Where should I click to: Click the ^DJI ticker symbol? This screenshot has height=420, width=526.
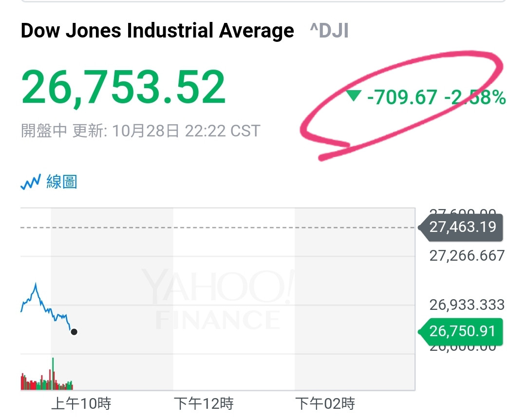(329, 31)
